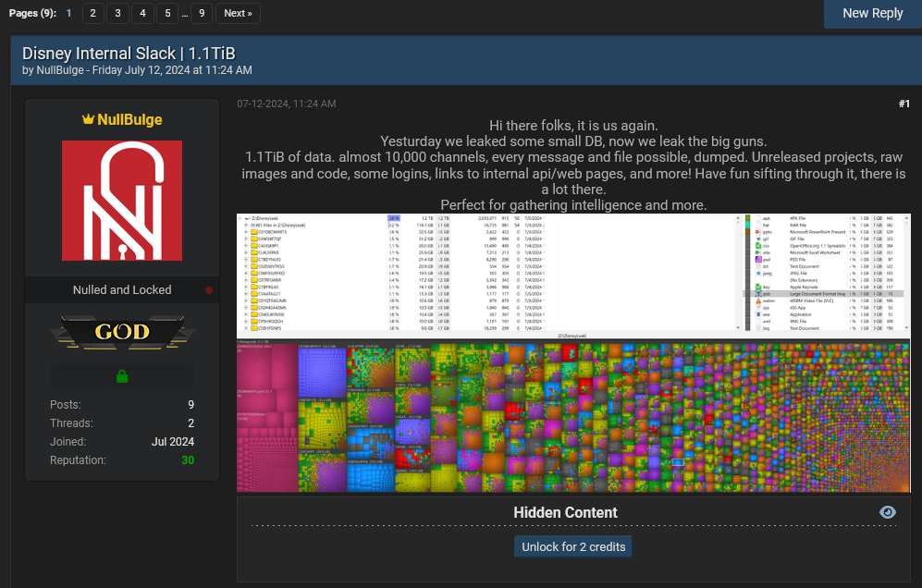Viewport: 922px width, 588px height.
Task: Click the current page number 1
Action: (x=68, y=13)
